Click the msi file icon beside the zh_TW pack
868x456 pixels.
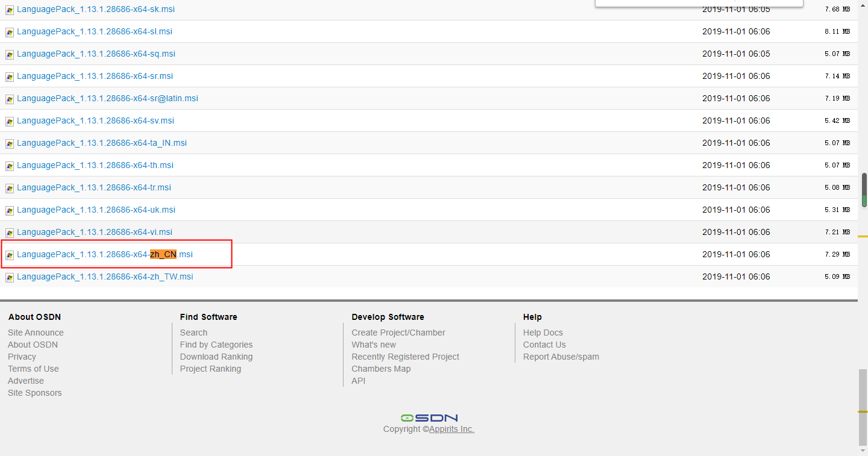[x=10, y=278]
